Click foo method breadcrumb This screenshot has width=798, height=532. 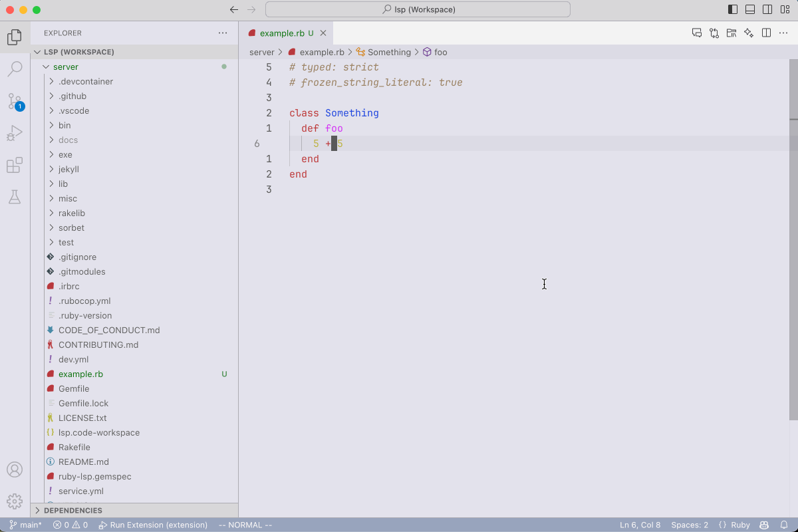click(x=435, y=52)
